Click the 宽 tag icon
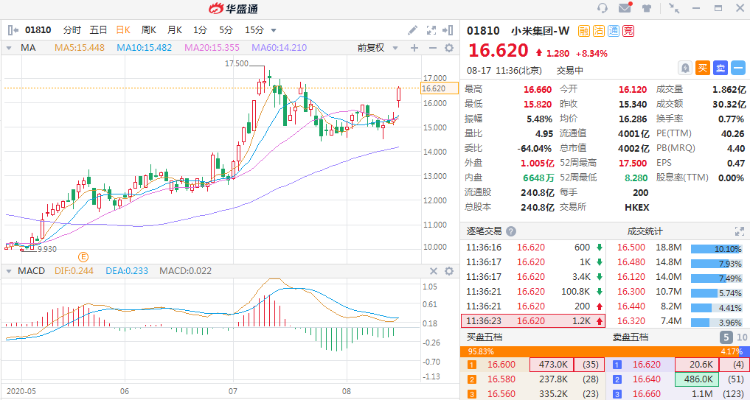 [x=628, y=31]
